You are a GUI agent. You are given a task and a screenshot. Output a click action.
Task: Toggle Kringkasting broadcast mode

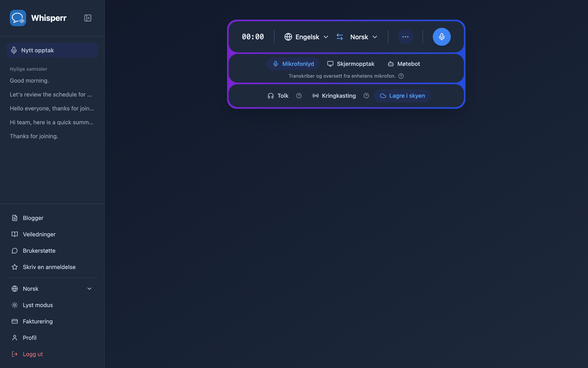(x=334, y=96)
